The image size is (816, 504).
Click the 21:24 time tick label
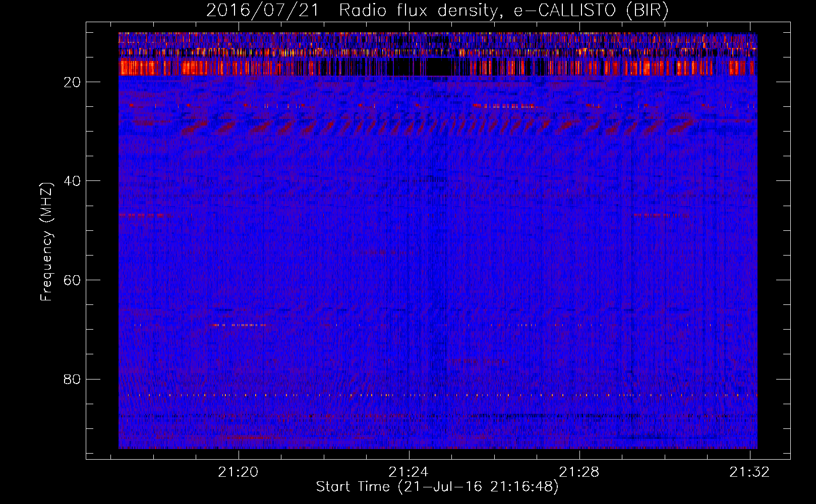(x=409, y=472)
